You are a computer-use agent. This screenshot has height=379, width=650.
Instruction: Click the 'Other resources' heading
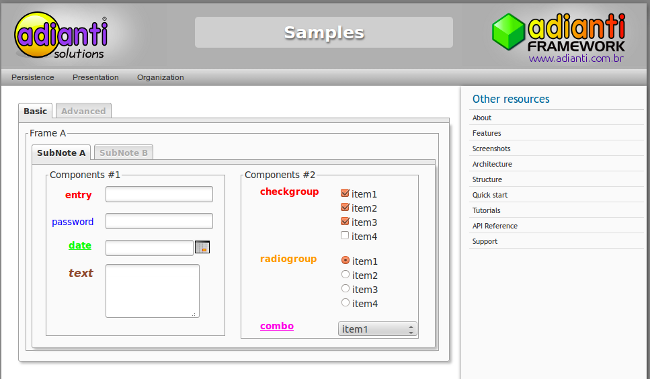[511, 99]
